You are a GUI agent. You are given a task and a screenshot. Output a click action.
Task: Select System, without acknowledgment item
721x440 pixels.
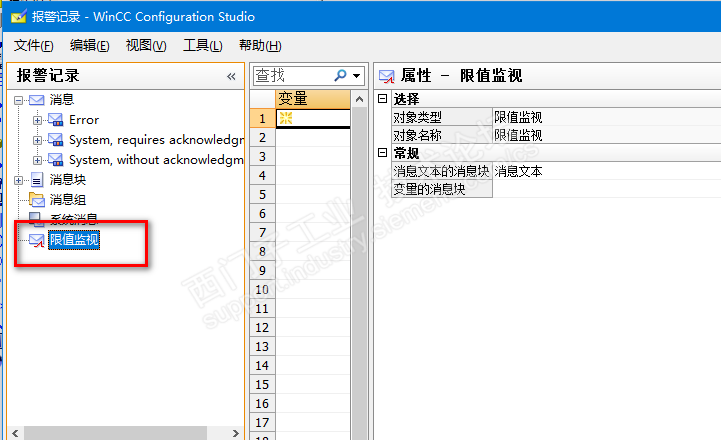156,160
